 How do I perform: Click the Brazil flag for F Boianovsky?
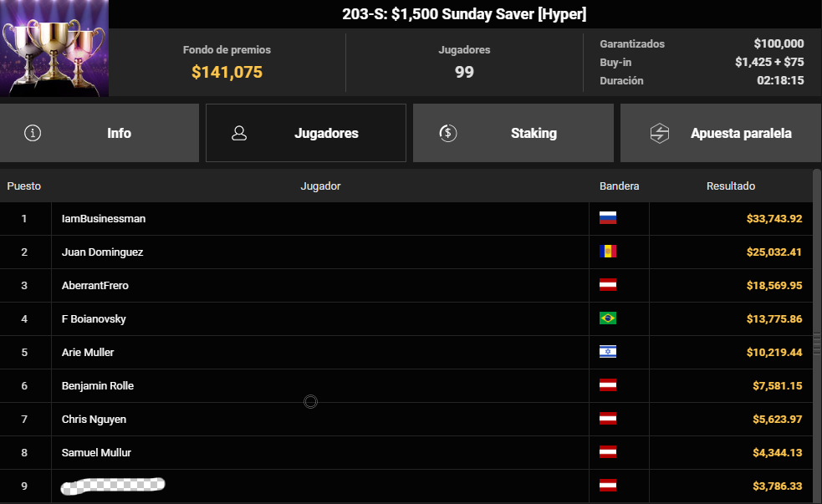(608, 318)
